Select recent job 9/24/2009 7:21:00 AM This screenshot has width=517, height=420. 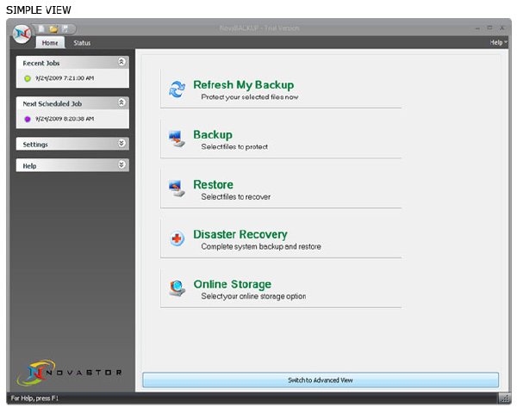click(65, 78)
